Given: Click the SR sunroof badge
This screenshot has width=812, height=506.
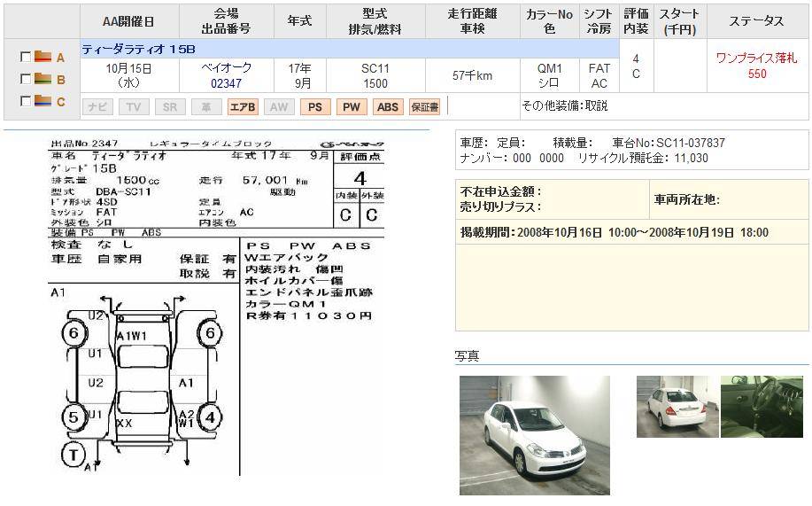Looking at the screenshot, I should click(170, 107).
